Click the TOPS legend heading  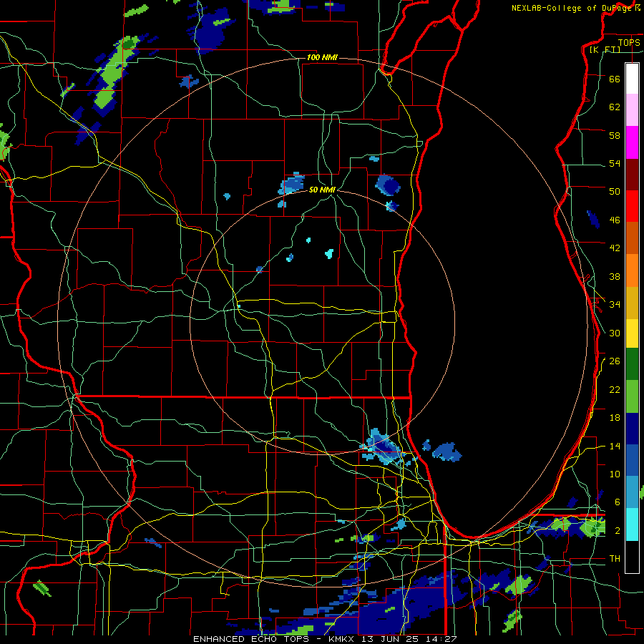click(629, 42)
